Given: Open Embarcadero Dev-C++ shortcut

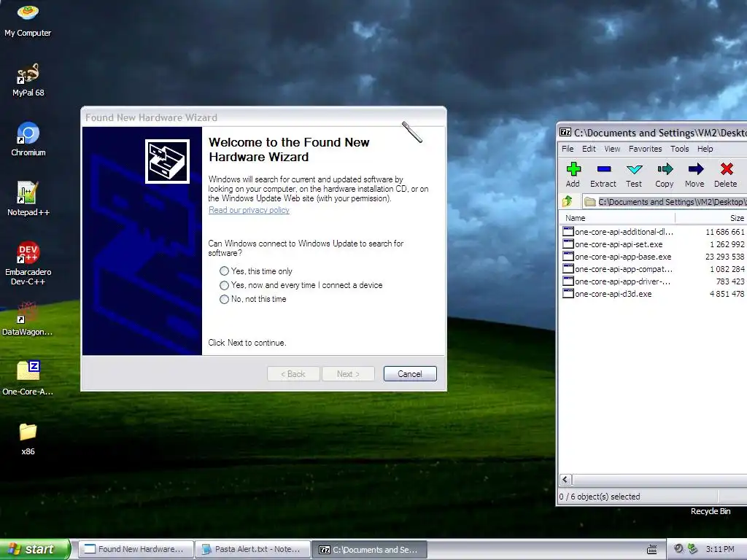Looking at the screenshot, I should (x=28, y=263).
